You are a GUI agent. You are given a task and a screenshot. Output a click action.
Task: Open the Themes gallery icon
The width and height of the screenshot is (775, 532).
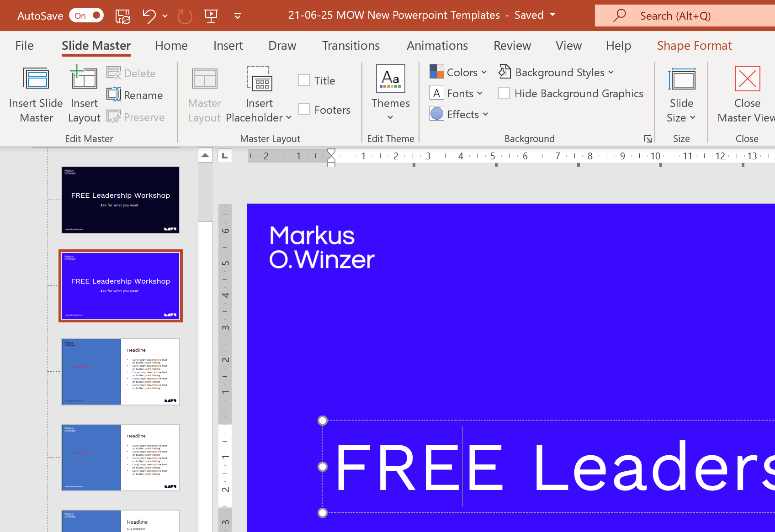391,79
